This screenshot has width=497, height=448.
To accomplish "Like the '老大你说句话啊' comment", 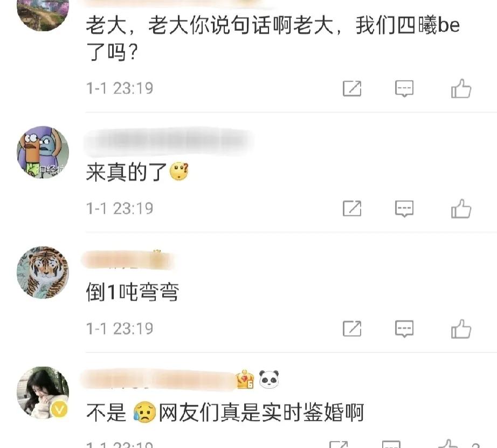I will coord(461,88).
